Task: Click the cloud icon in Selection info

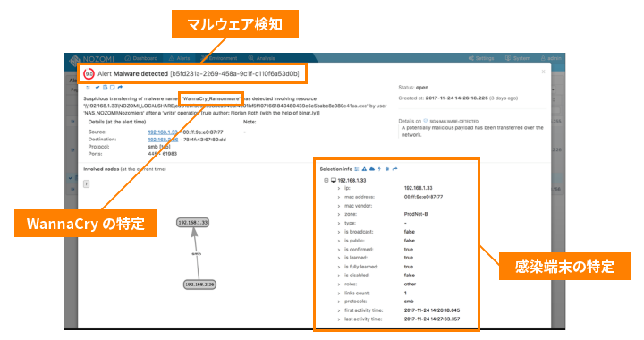Action: click(372, 169)
